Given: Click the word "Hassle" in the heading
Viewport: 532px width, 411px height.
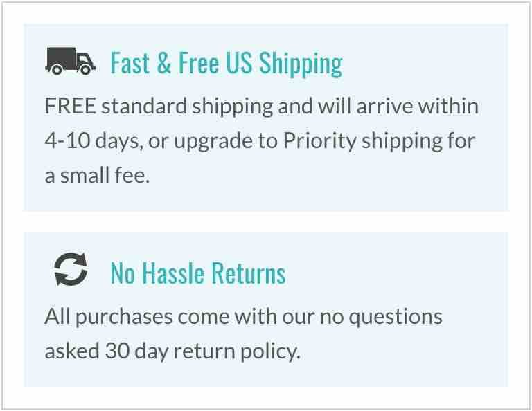Looking at the screenshot, I should (172, 273).
